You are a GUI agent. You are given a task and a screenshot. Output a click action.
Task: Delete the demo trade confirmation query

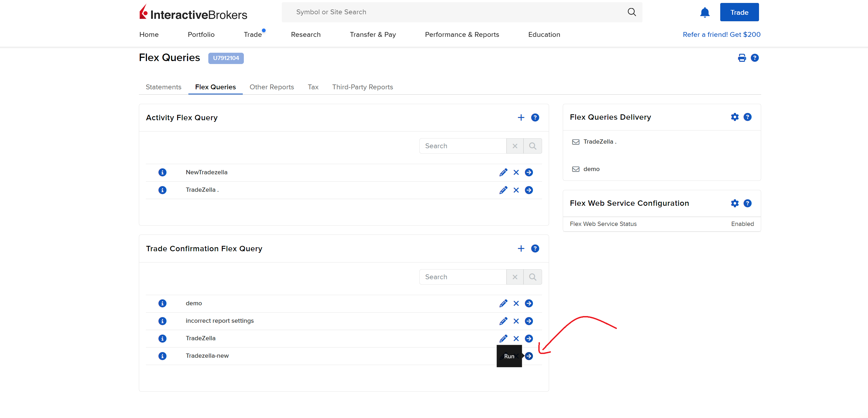click(x=516, y=303)
